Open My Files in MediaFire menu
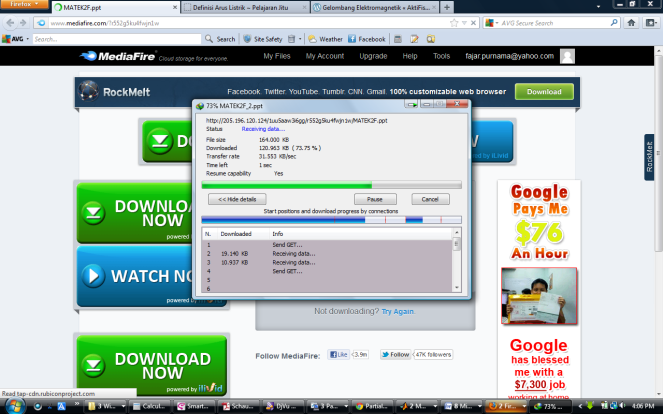Screen dimensions: 663x414 [277, 56]
